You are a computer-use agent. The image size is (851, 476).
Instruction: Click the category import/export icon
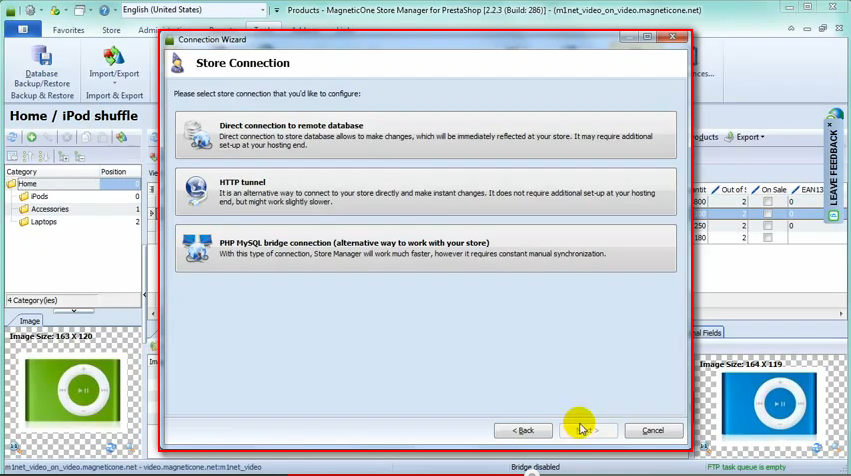pos(122,137)
